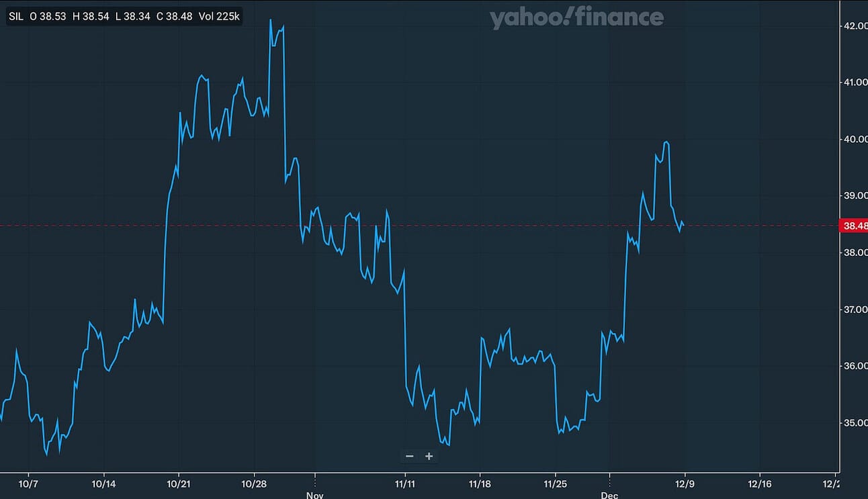Screen dimensions: 868x499
Task: Click the SIL ticker symbol label
Action: pyautogui.click(x=16, y=16)
